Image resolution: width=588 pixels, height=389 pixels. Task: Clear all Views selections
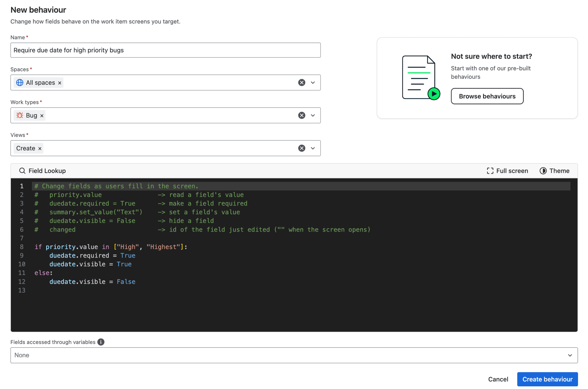pos(302,148)
